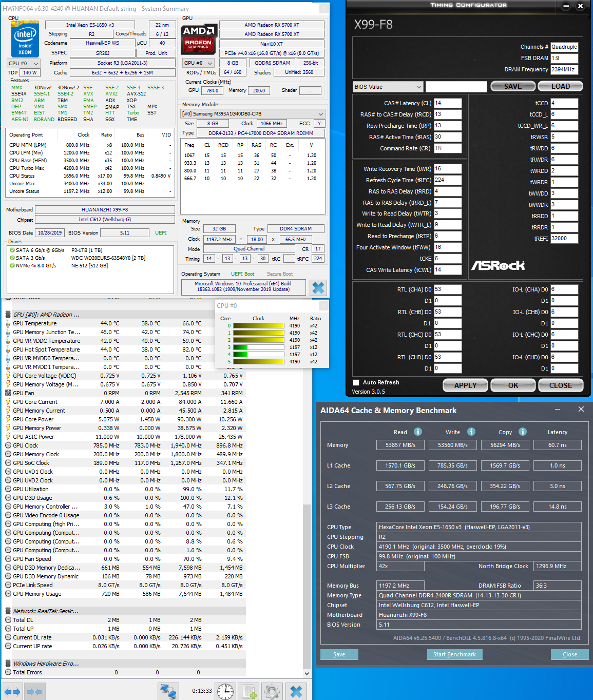Screen dimensions: 593x700
Task: Click the L3 Cache Copy result 196.77 GB/s
Action: pyautogui.click(x=505, y=507)
